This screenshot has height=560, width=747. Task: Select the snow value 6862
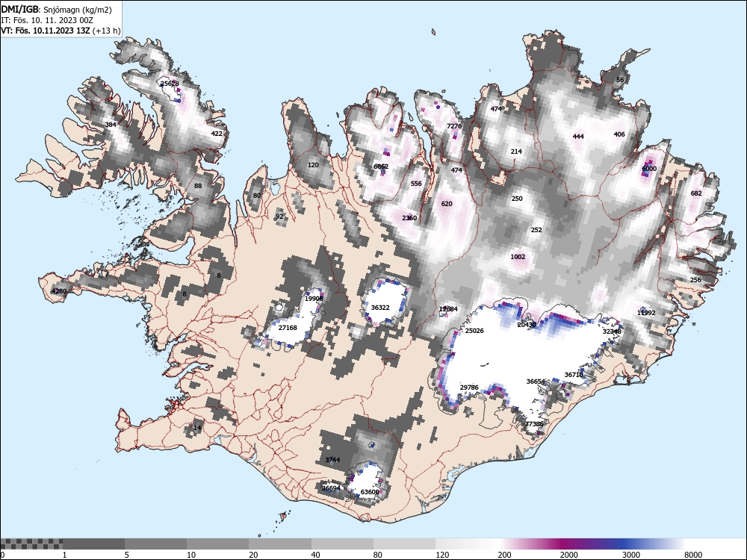click(381, 167)
